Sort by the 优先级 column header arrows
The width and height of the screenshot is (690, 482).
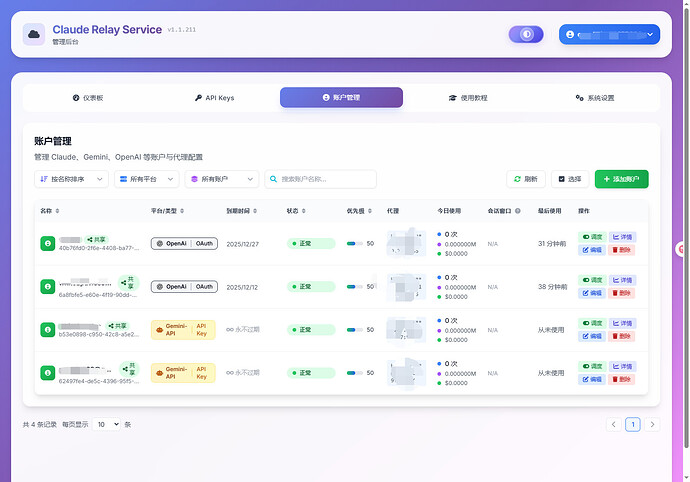(x=370, y=211)
